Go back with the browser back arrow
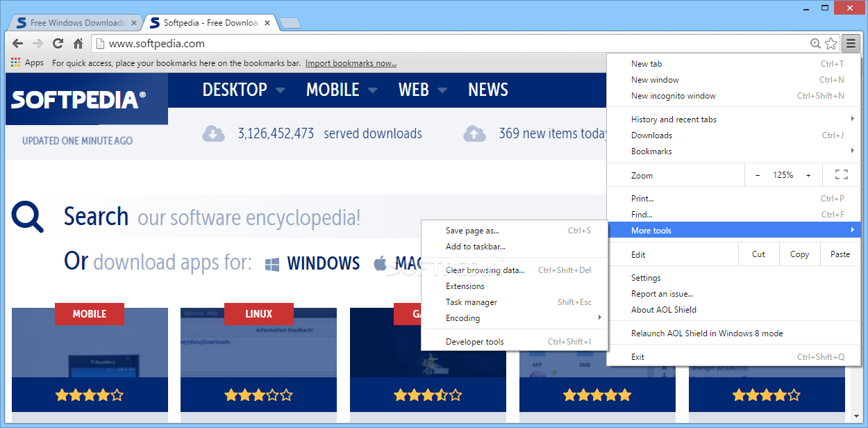This screenshot has height=428, width=868. click(18, 44)
